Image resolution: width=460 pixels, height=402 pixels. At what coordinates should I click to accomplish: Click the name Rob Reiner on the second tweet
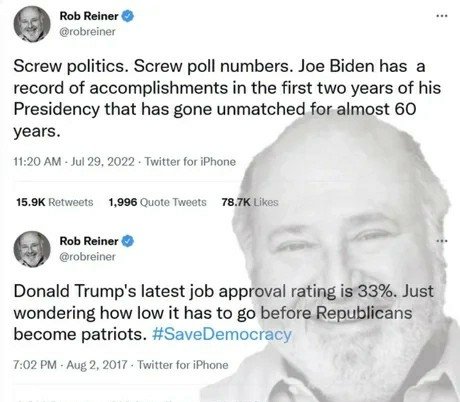pos(89,241)
